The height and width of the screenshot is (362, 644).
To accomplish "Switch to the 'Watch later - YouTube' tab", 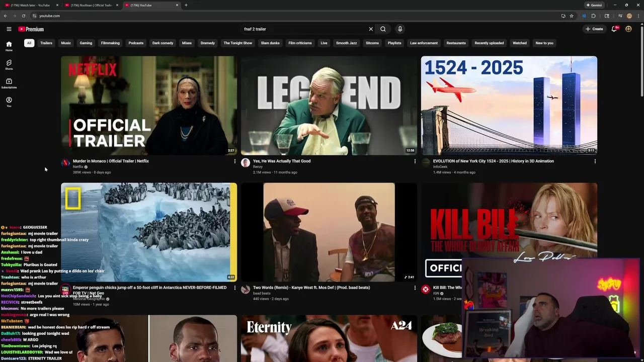I will (30, 5).
